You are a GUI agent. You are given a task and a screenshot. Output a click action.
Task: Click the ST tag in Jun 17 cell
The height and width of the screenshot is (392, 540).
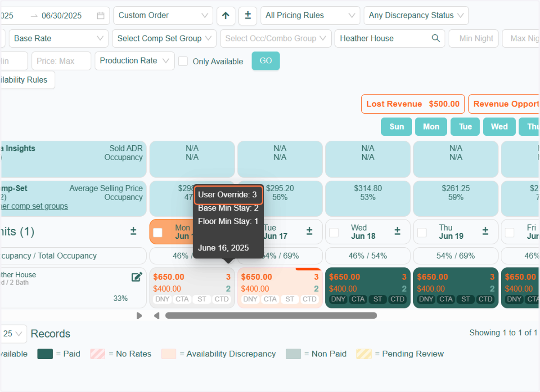tap(290, 299)
